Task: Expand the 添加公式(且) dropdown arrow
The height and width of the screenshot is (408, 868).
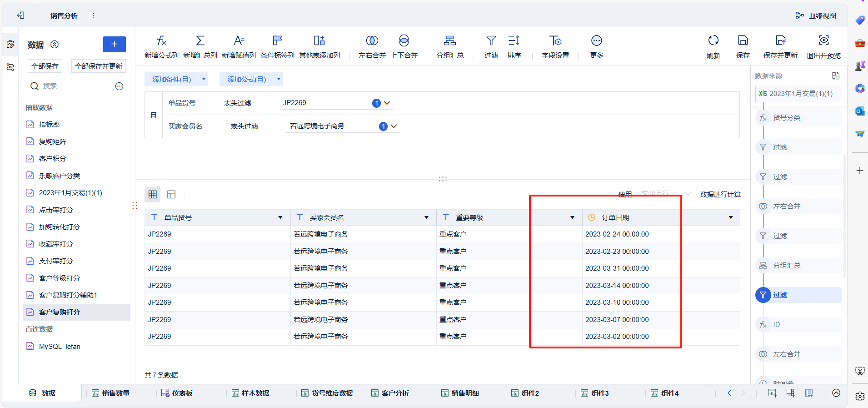Action: (279, 79)
